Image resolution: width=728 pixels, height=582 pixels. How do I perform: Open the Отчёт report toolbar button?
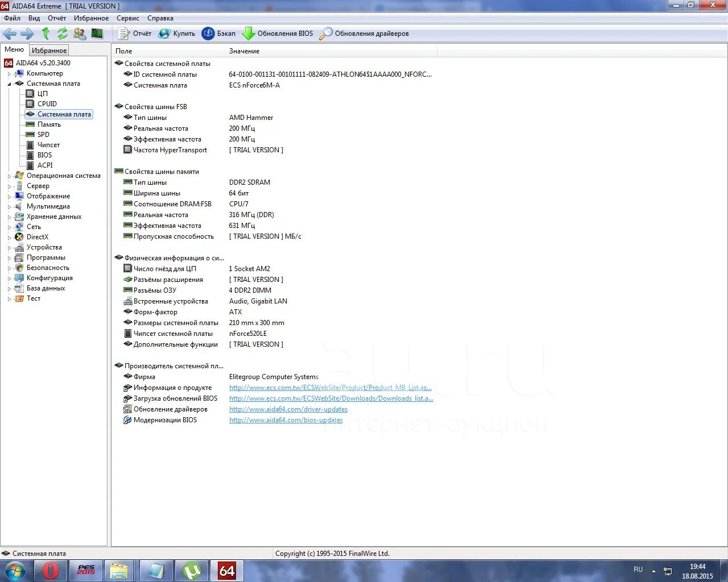(x=135, y=34)
